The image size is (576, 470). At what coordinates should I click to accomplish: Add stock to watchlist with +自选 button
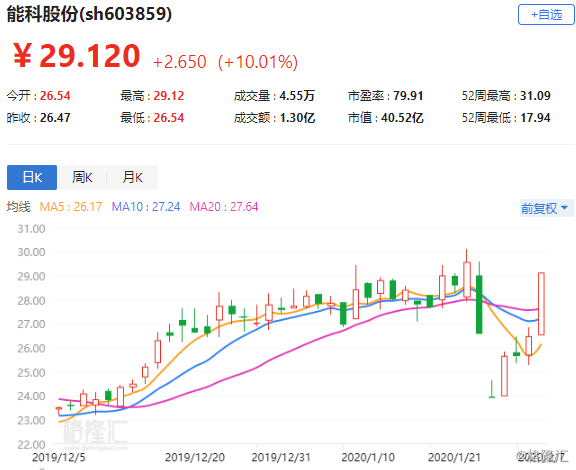546,15
